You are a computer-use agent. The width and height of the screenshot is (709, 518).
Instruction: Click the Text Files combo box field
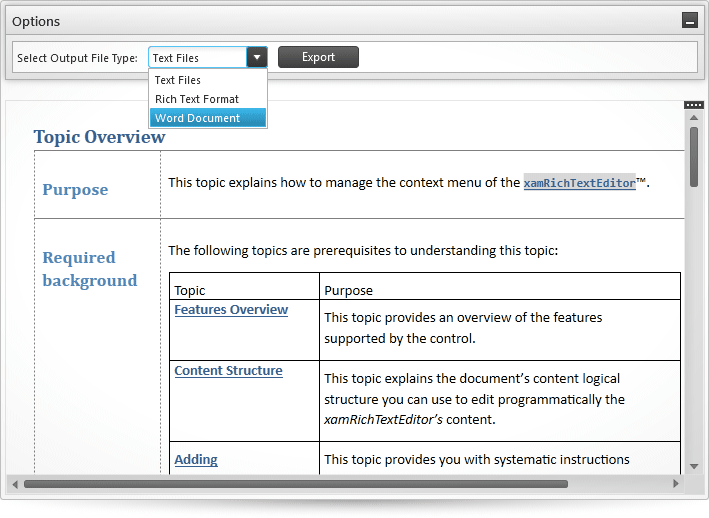pos(198,57)
